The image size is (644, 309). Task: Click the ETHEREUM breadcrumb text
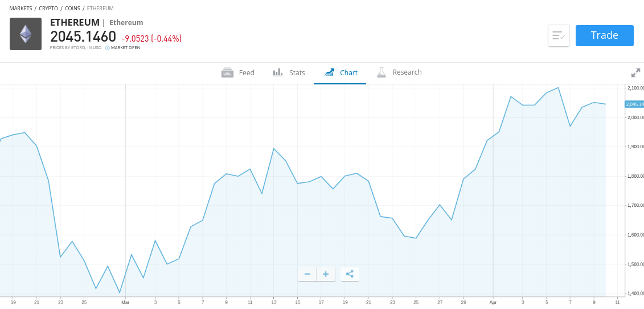tap(100, 8)
